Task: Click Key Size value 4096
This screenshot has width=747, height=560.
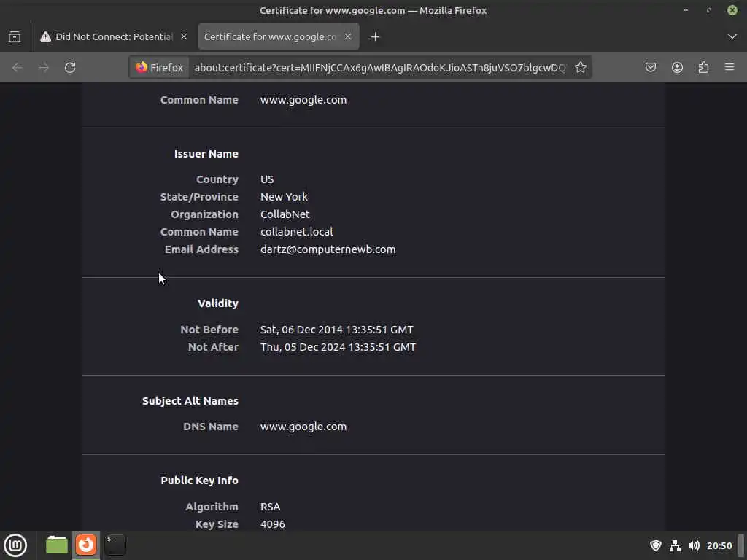Action: tap(273, 524)
